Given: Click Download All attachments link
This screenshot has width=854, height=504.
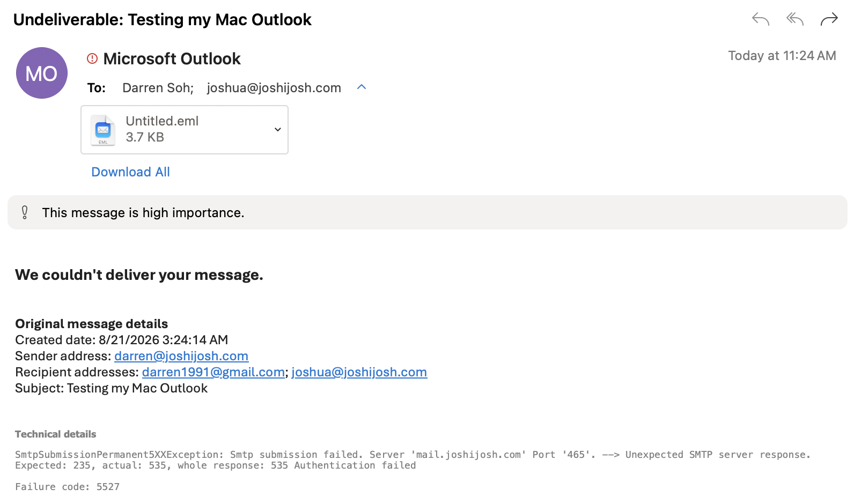Looking at the screenshot, I should (130, 172).
